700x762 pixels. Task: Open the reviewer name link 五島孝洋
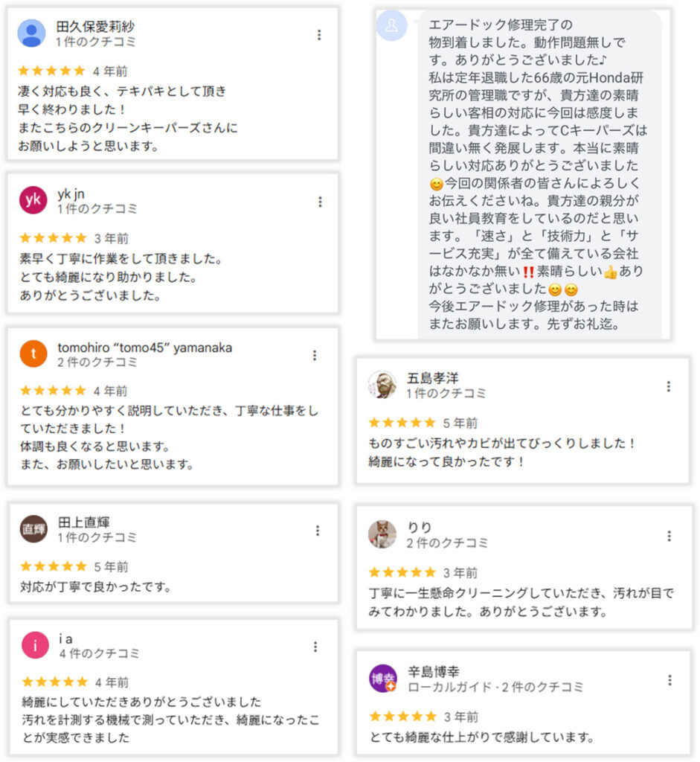point(432,377)
